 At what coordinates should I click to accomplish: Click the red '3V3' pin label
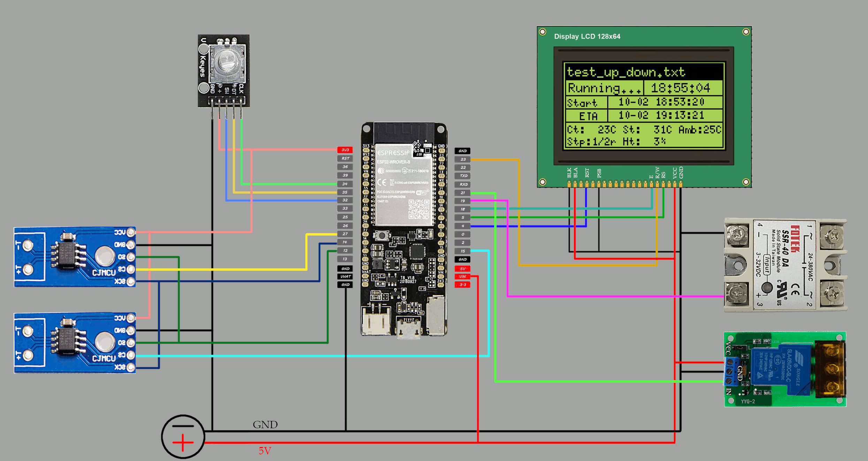tap(345, 150)
